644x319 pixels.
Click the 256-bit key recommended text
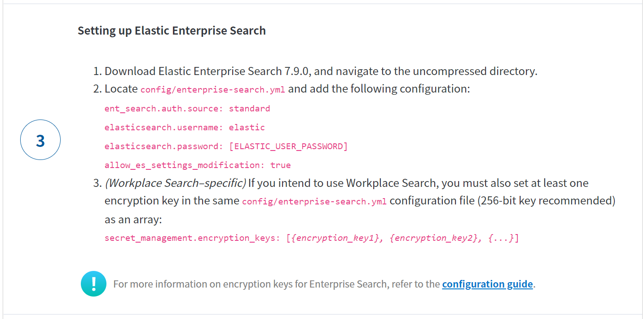(x=546, y=200)
